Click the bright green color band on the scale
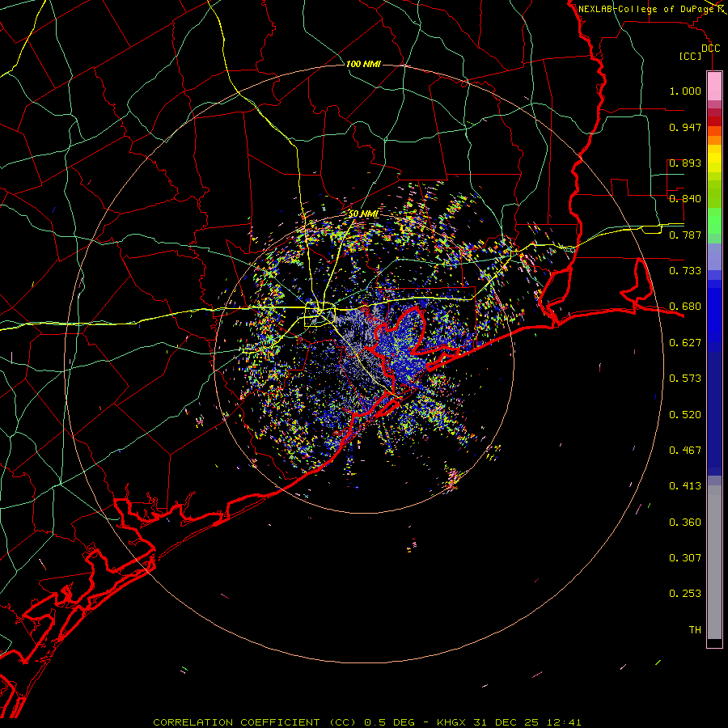 click(x=714, y=221)
